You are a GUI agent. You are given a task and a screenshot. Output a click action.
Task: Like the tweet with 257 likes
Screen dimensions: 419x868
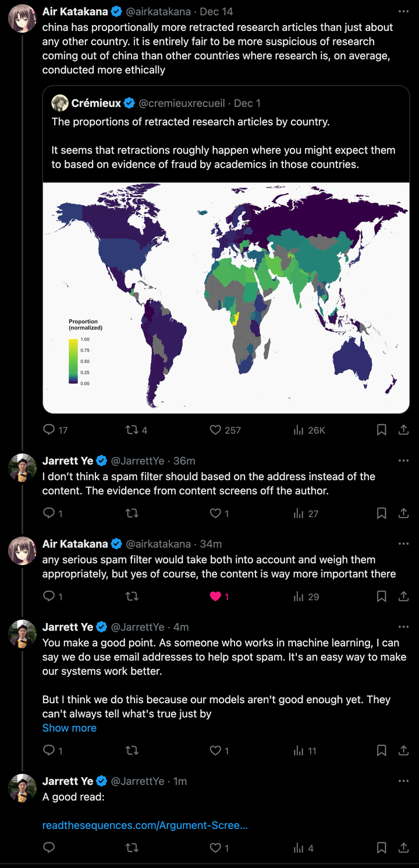click(x=215, y=430)
